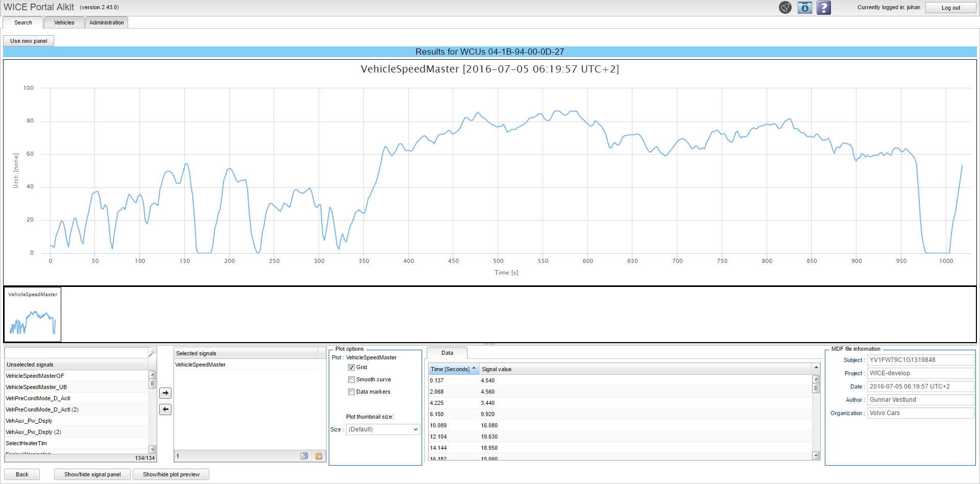Click the Log out button
980x484 pixels.
click(x=950, y=8)
